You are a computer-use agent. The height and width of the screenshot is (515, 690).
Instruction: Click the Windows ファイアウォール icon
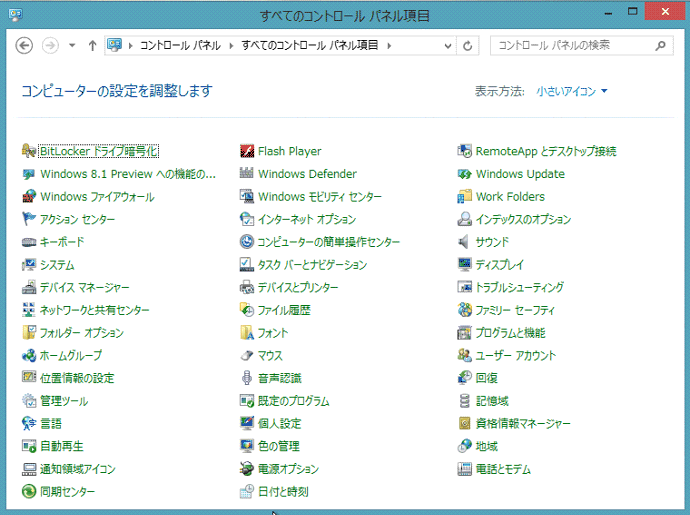29,196
